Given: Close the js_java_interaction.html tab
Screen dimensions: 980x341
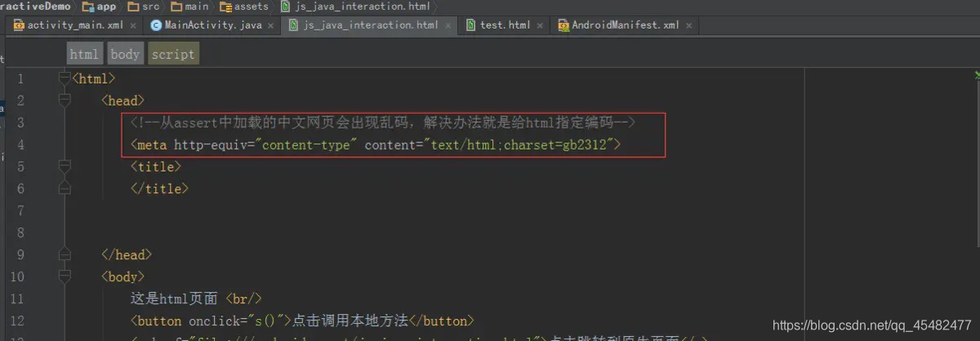Looking at the screenshot, I should click(447, 25).
